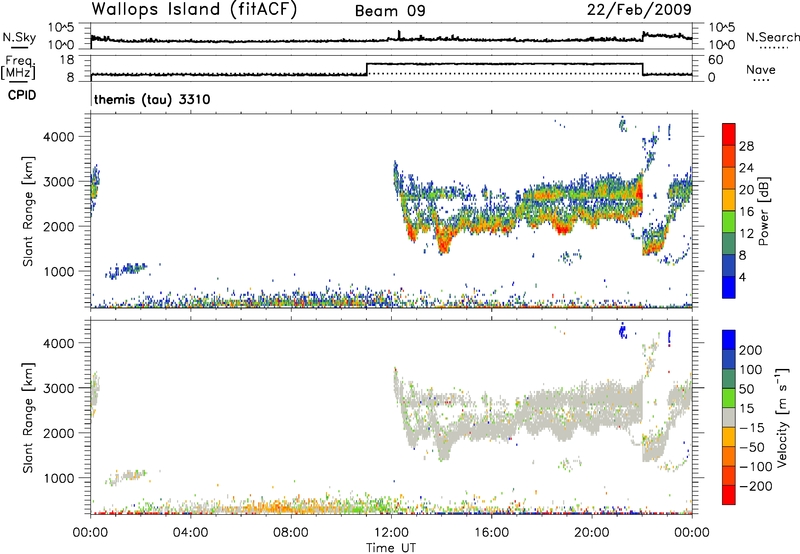Click the '18' frequency axis value
Screen dimensions: 800x554
(x=66, y=60)
